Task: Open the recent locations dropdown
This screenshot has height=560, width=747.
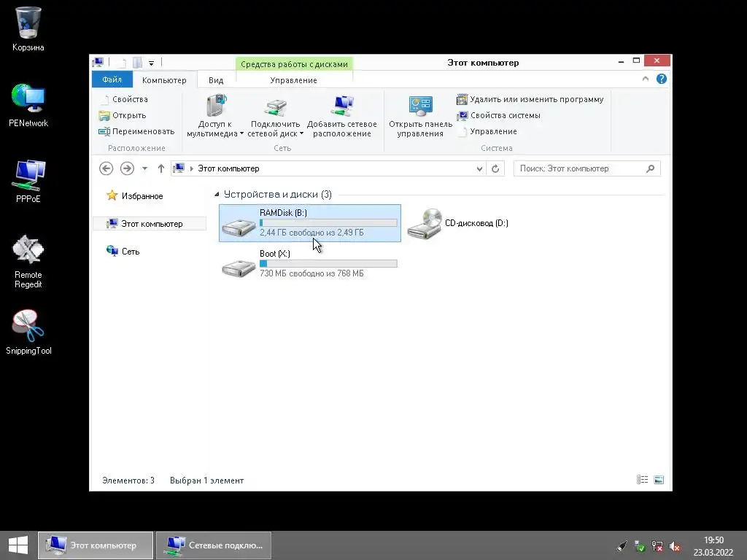Action: coord(145,168)
